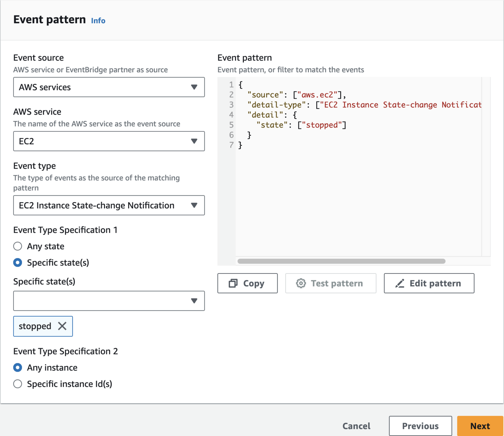Screen dimensions: 504x436
Task: Click the "aws.ec2" source value in the code
Action: [317, 95]
